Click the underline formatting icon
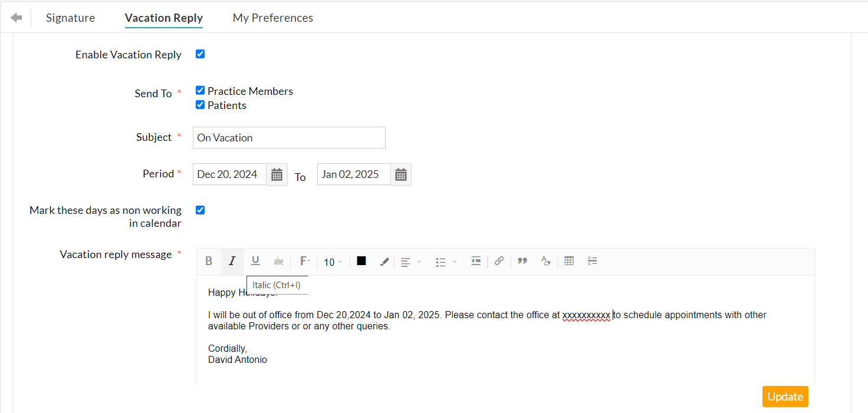 coord(255,261)
